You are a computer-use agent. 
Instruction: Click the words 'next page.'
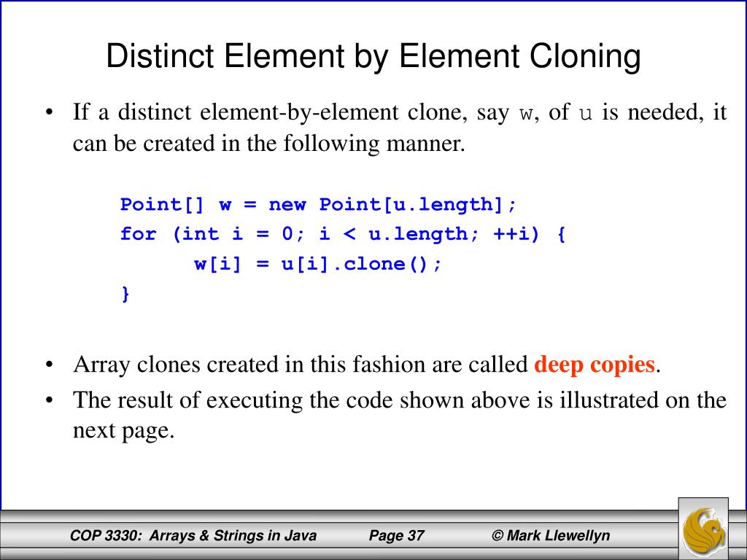point(123,431)
